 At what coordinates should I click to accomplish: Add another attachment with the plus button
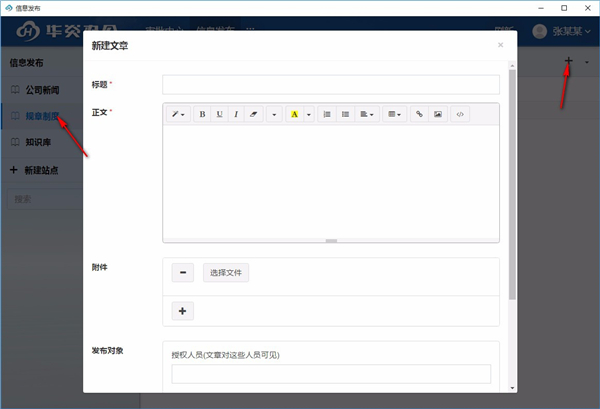click(183, 311)
